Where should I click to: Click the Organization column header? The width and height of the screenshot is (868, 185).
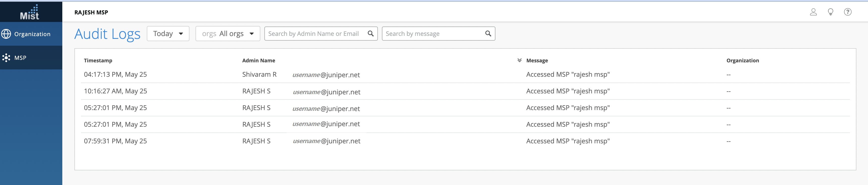click(742, 61)
